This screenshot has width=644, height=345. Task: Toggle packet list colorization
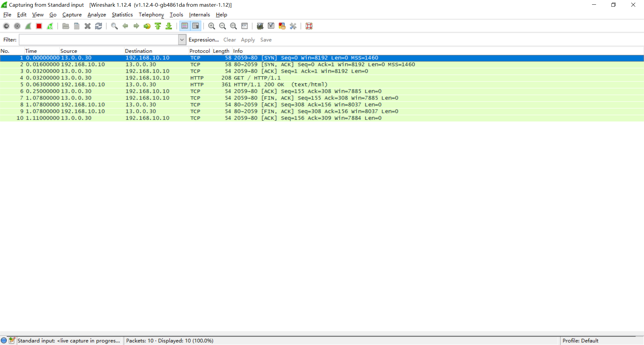click(x=184, y=26)
